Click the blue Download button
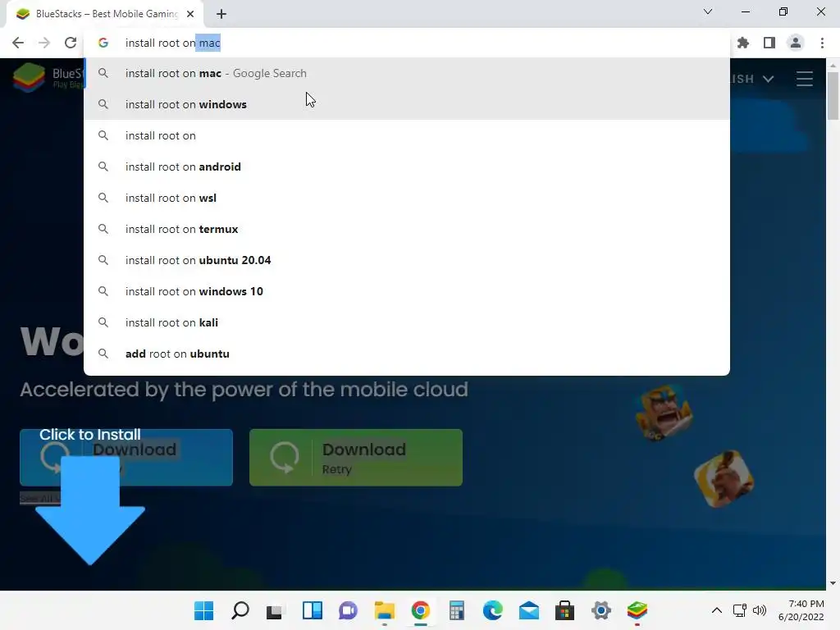 126,458
